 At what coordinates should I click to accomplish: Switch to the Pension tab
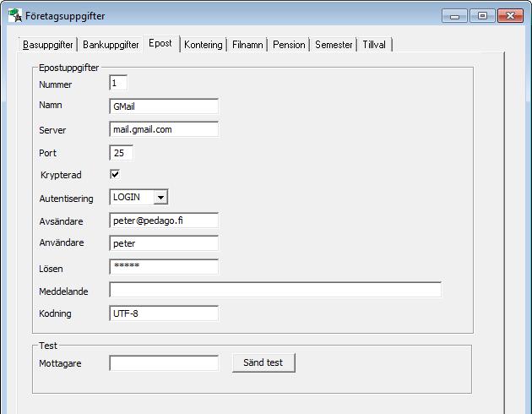pos(289,45)
